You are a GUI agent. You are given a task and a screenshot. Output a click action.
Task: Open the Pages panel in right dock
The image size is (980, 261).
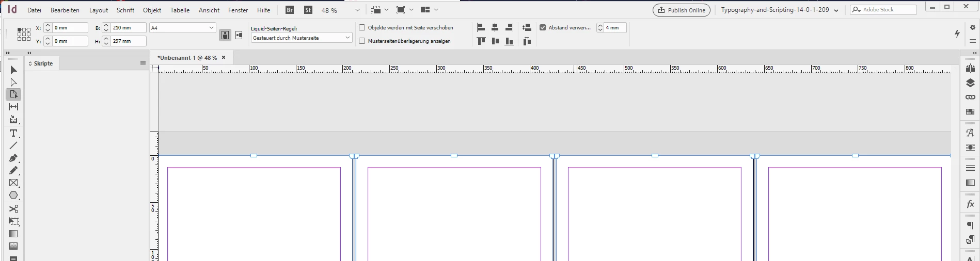[970, 69]
